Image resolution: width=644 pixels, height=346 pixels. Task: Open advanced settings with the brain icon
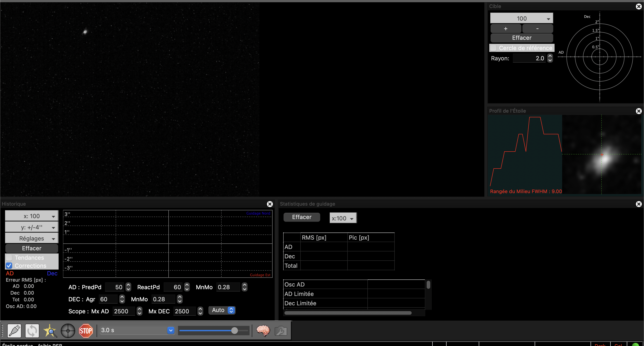263,331
